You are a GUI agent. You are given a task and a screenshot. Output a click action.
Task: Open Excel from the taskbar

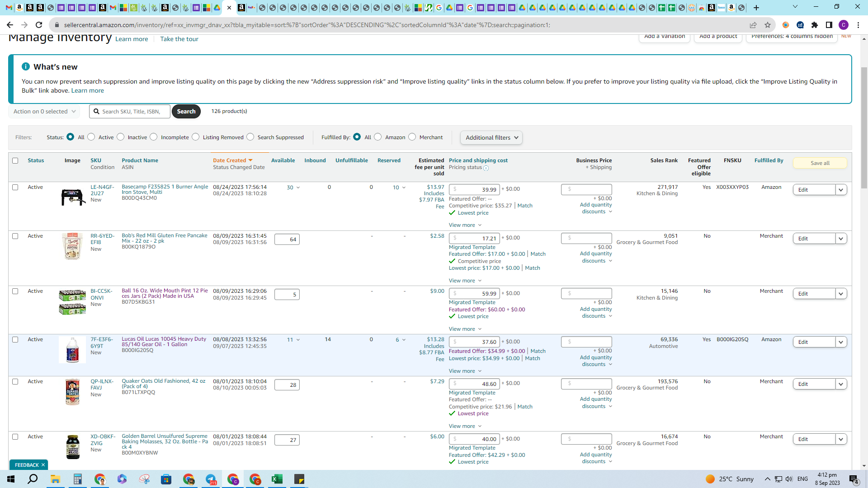277,479
